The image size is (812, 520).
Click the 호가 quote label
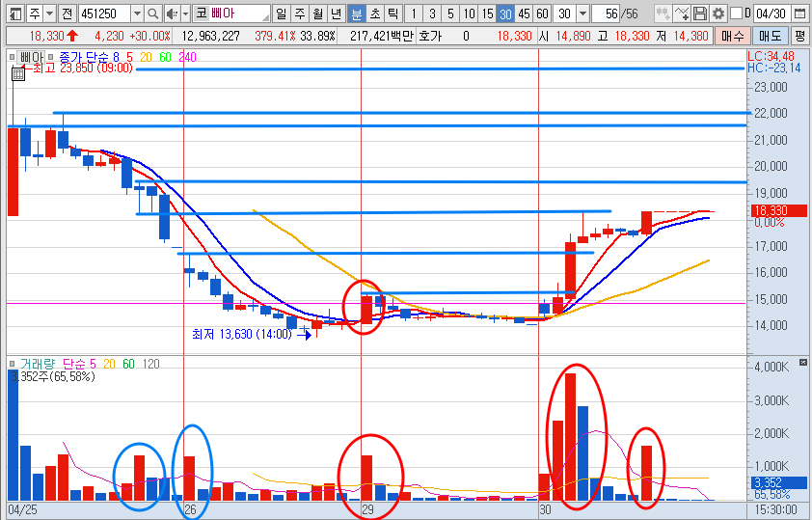[430, 36]
